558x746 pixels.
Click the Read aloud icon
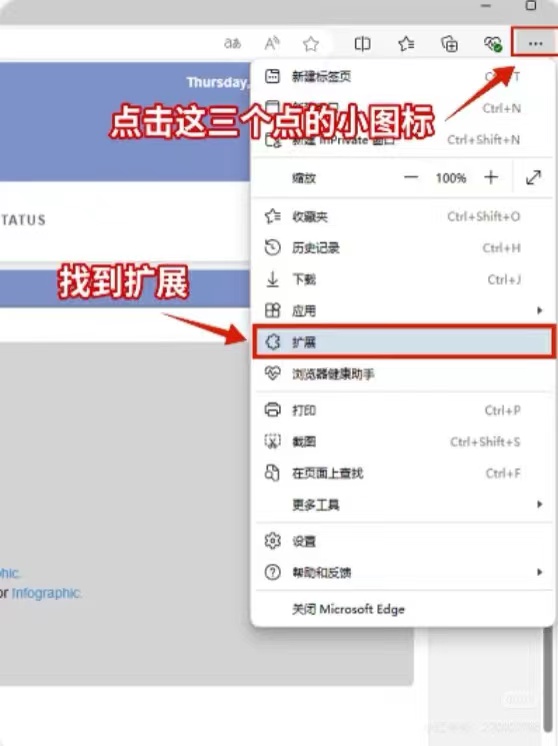(272, 44)
